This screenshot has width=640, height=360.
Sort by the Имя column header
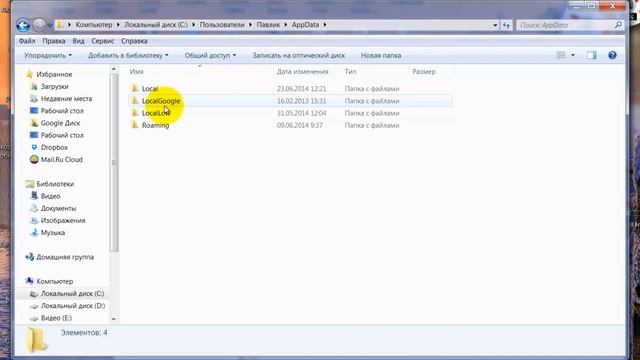[136, 72]
